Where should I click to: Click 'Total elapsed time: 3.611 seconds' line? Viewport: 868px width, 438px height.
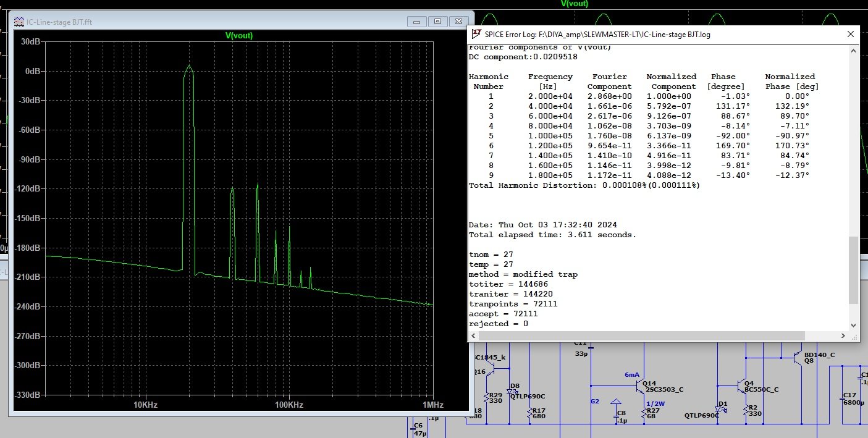tap(552, 235)
